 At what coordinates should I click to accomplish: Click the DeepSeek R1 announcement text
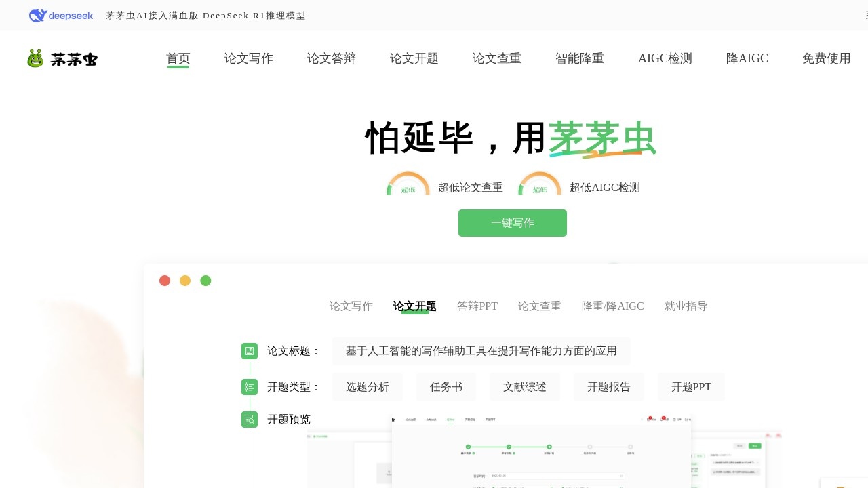click(206, 16)
